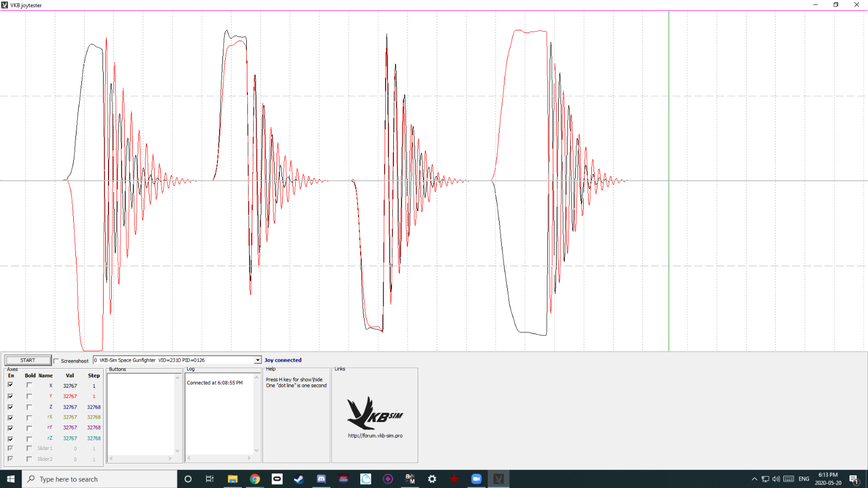868x488 pixels.
Task: Check the Bold checkbox for Y axis
Action: click(x=29, y=396)
